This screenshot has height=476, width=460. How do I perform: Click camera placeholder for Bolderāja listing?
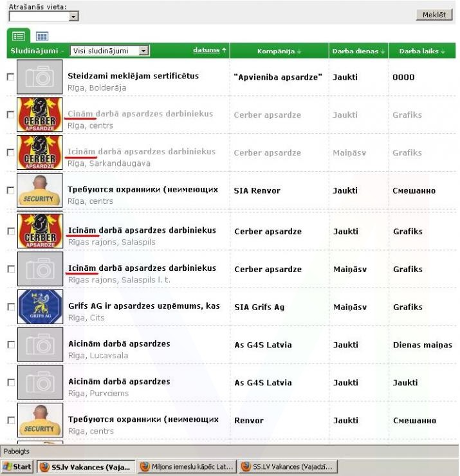[x=39, y=77]
